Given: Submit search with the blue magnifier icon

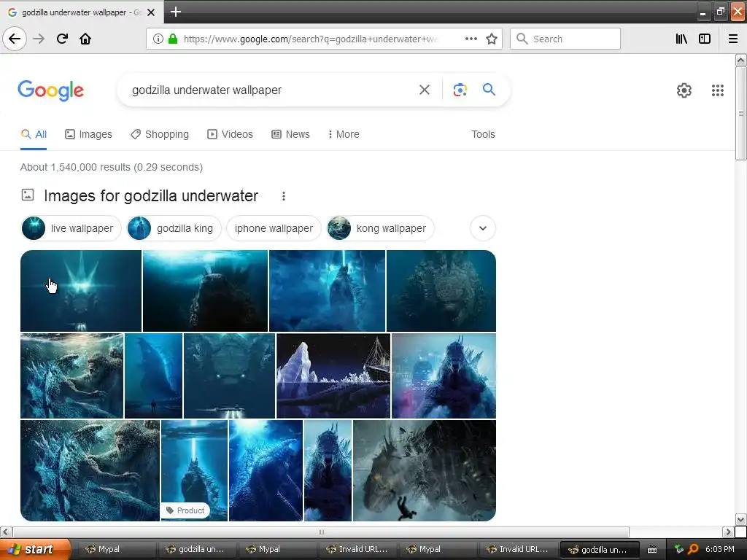Looking at the screenshot, I should click(x=489, y=89).
